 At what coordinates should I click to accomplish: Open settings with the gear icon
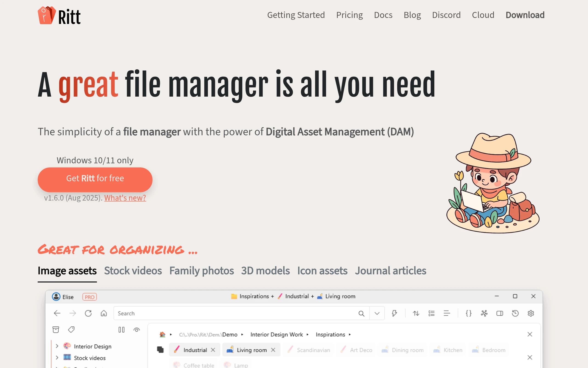tap(531, 313)
